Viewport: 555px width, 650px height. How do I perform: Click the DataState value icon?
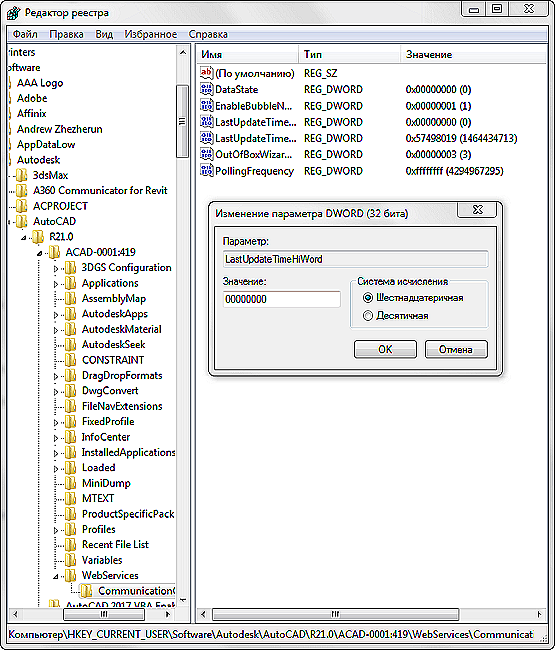206,89
